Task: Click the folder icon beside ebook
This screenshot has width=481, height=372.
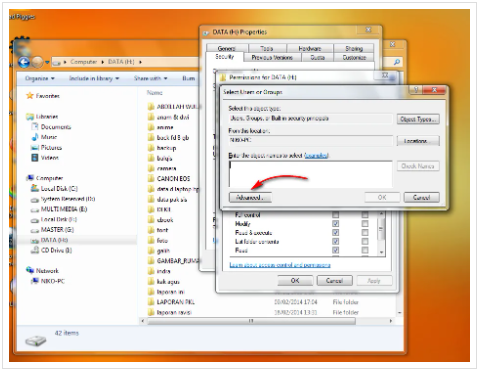Action: (151, 220)
